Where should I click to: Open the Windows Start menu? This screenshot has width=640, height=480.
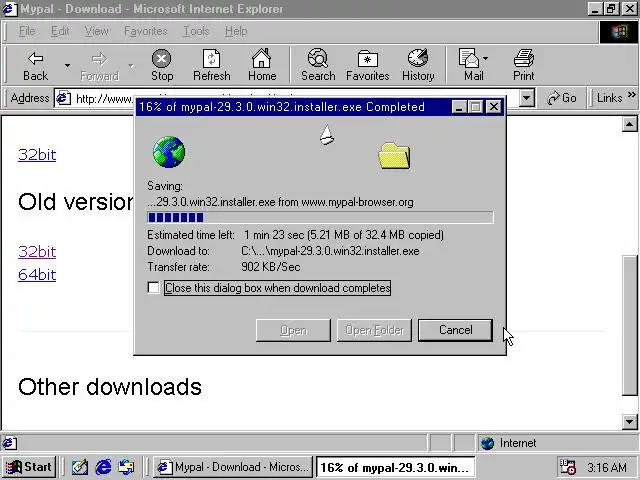click(29, 467)
